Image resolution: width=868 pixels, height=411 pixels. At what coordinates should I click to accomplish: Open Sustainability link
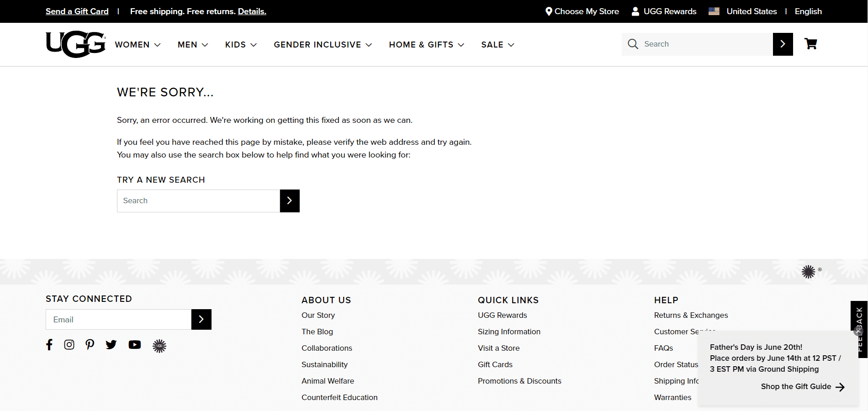(x=324, y=364)
